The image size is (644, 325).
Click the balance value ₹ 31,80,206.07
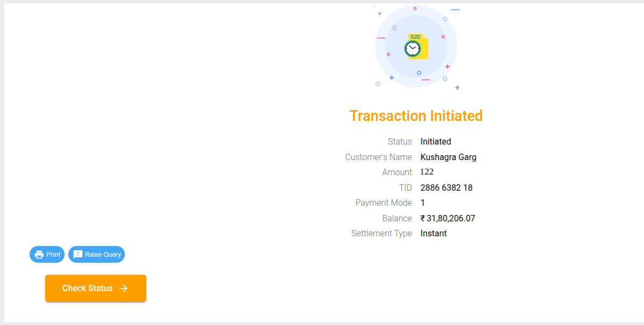(448, 219)
